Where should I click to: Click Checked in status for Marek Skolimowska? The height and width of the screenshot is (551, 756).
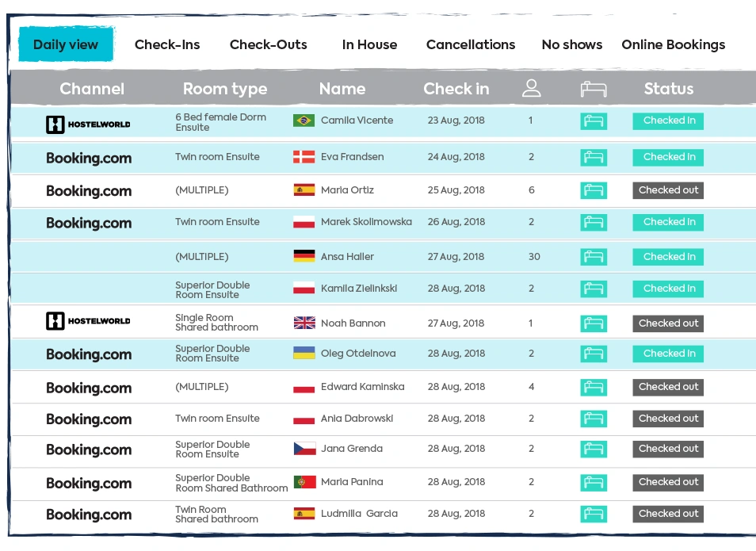point(668,223)
